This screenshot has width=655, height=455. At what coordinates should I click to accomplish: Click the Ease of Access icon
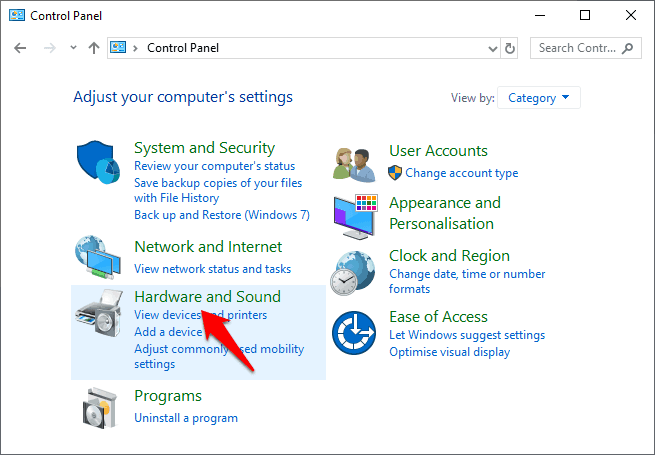tap(354, 333)
